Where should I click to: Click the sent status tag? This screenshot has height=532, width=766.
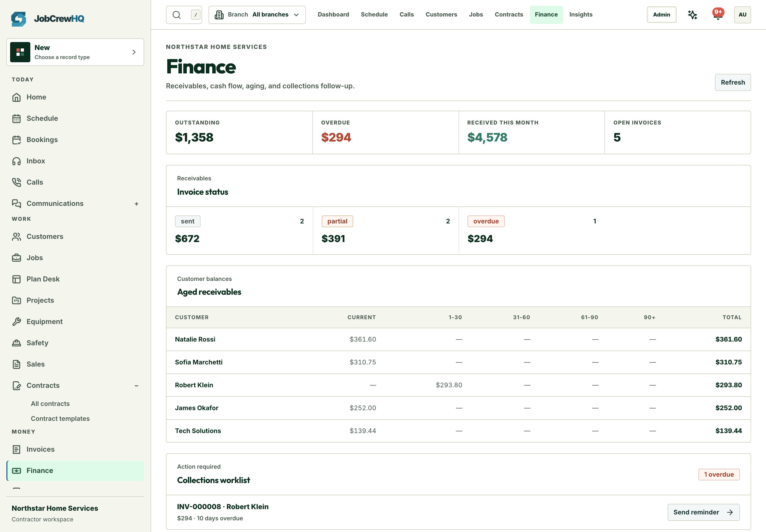click(x=187, y=221)
